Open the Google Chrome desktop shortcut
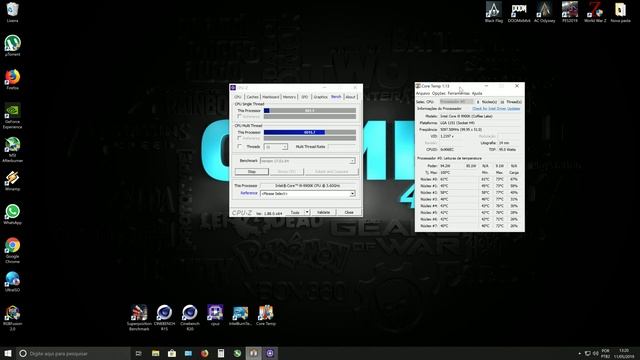The height and width of the screenshot is (360, 640). pyautogui.click(x=12, y=251)
